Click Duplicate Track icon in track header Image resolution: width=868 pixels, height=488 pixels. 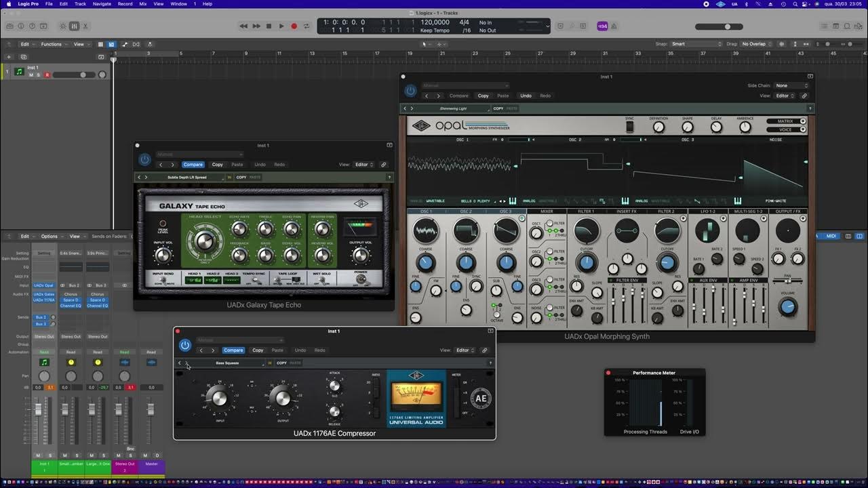(24, 57)
